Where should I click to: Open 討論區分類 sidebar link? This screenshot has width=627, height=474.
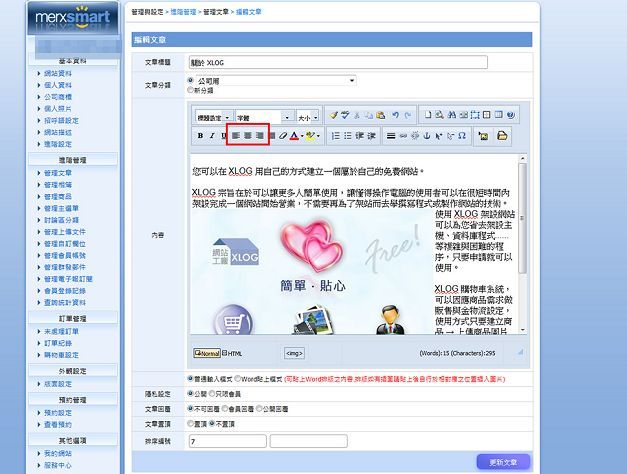[x=61, y=220]
